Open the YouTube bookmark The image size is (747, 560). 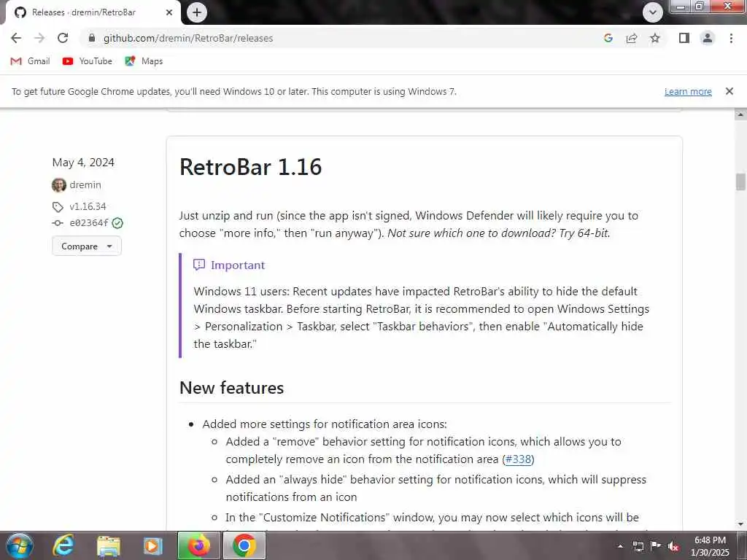[x=88, y=61]
